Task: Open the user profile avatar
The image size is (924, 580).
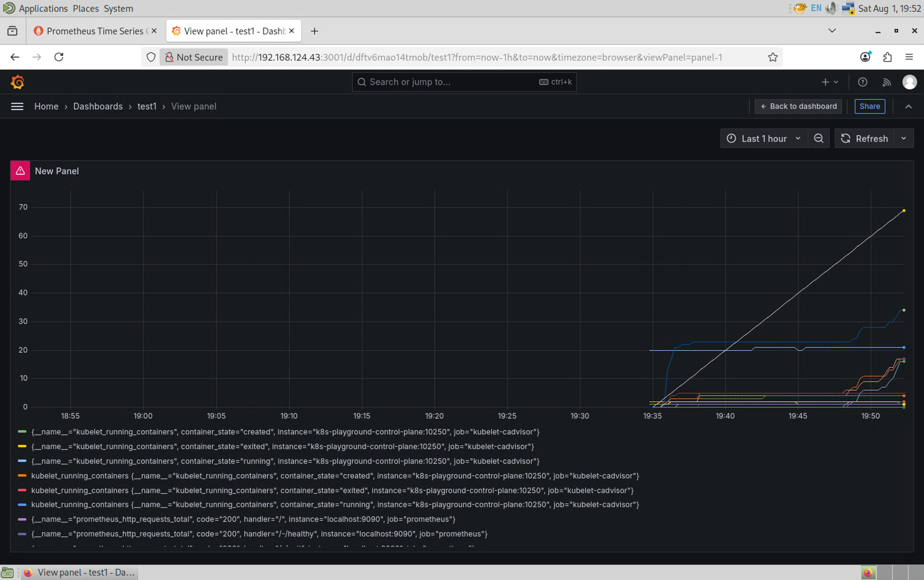Action: click(x=909, y=82)
